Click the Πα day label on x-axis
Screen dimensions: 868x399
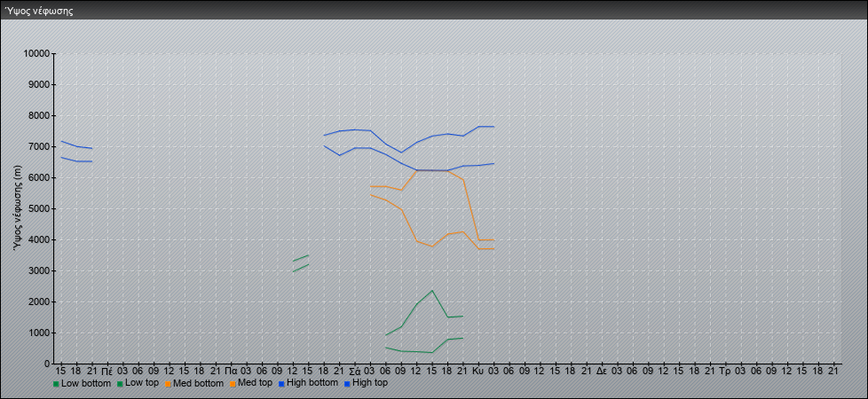(x=232, y=372)
